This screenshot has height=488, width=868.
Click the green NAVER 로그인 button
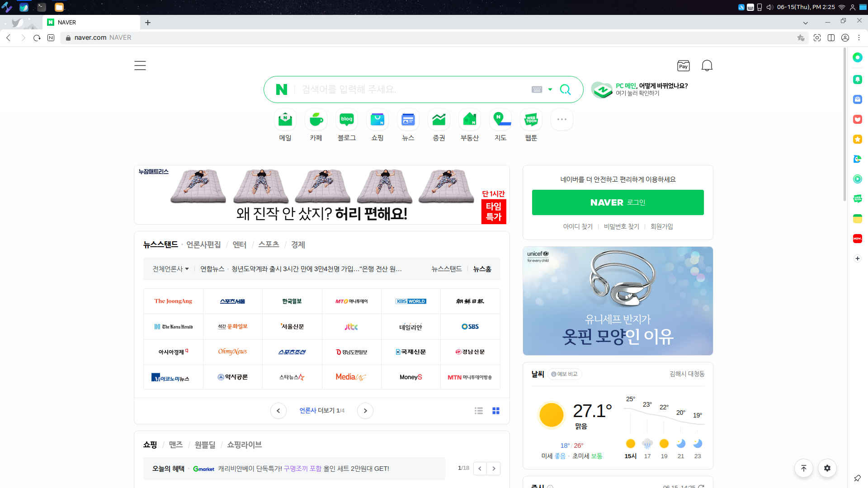[x=618, y=202]
